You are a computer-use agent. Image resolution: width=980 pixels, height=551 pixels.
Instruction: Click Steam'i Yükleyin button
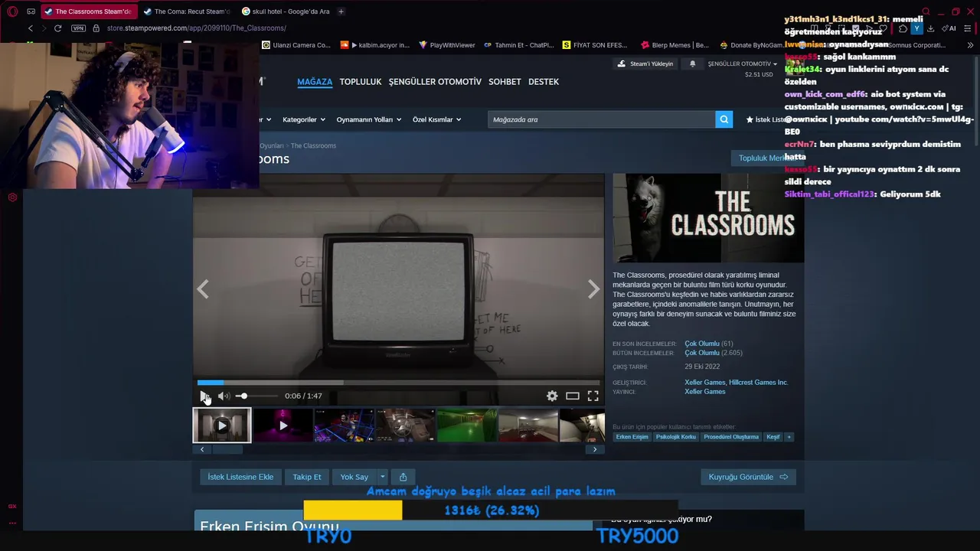(x=645, y=64)
